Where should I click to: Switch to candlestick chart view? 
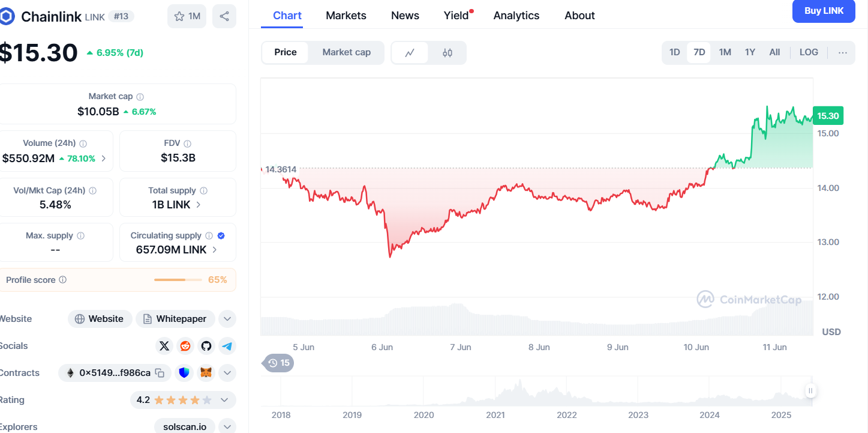point(447,53)
